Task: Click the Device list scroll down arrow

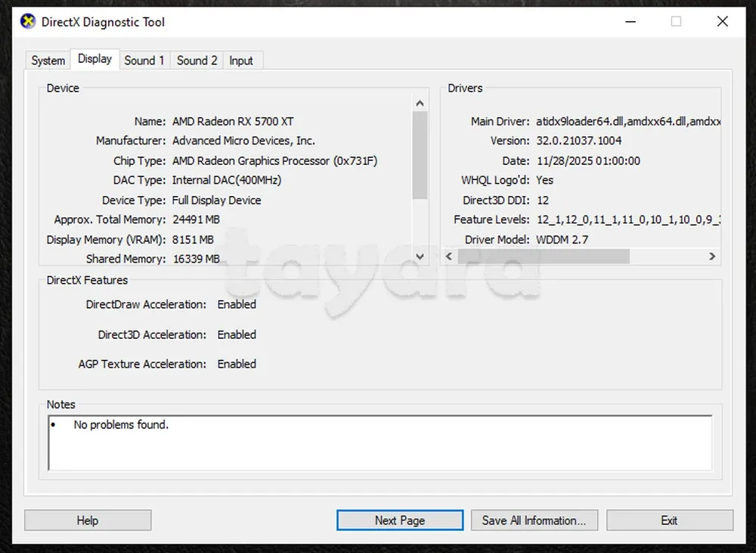Action: pyautogui.click(x=420, y=256)
